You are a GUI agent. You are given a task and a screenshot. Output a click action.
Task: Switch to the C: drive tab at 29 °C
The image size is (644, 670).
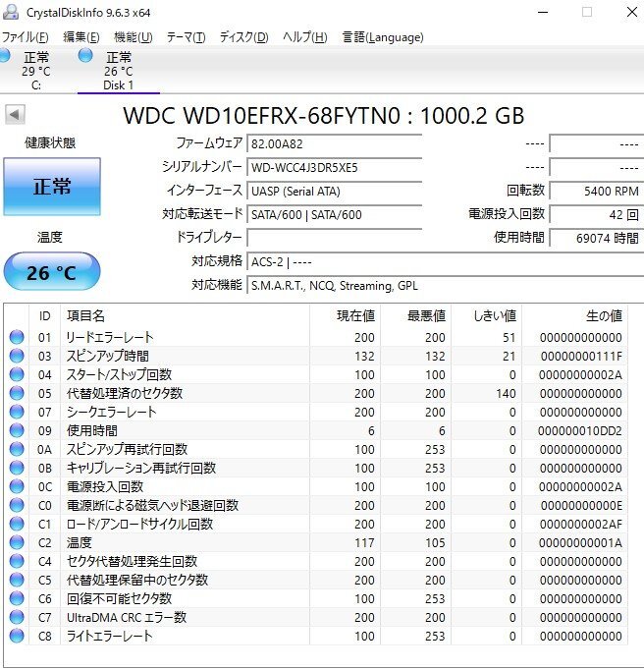pyautogui.click(x=34, y=70)
